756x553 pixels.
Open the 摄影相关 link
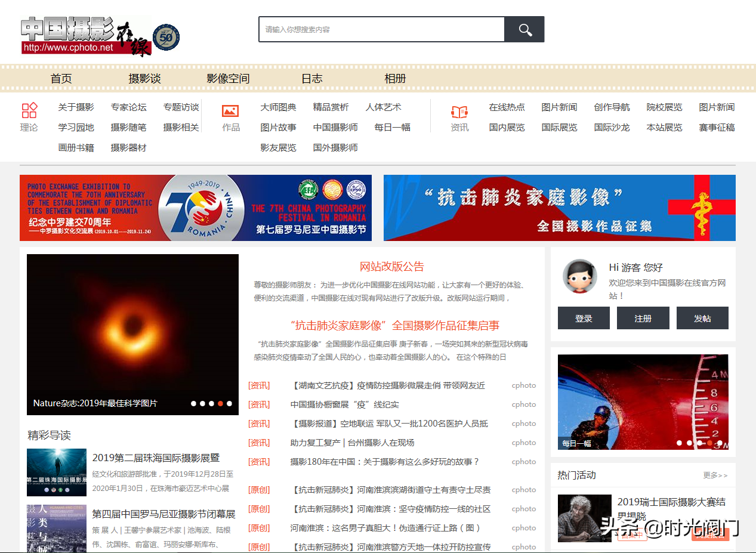click(181, 128)
